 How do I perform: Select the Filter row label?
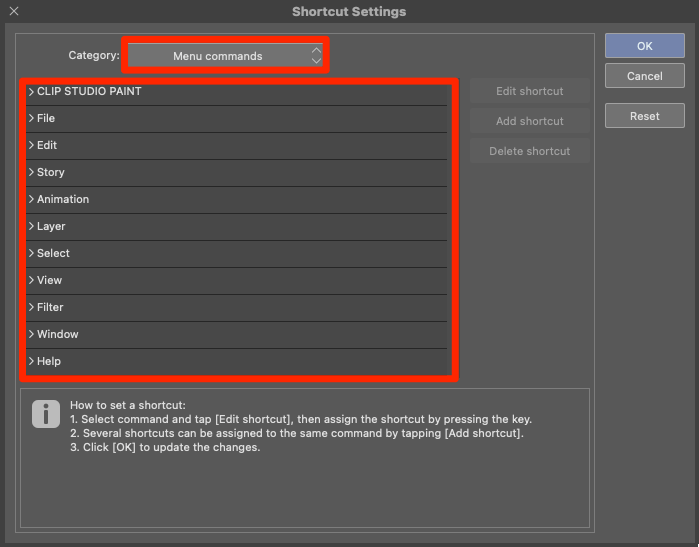(x=50, y=307)
